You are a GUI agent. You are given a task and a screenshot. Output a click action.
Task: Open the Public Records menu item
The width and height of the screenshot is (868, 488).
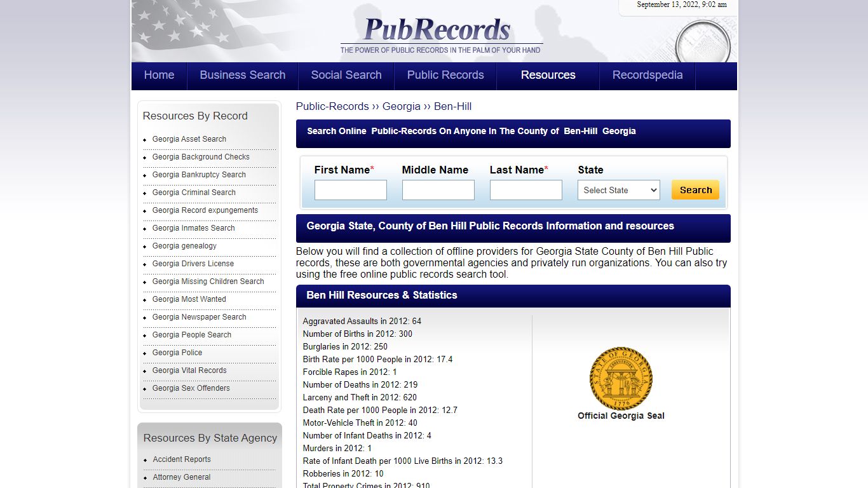click(x=445, y=75)
